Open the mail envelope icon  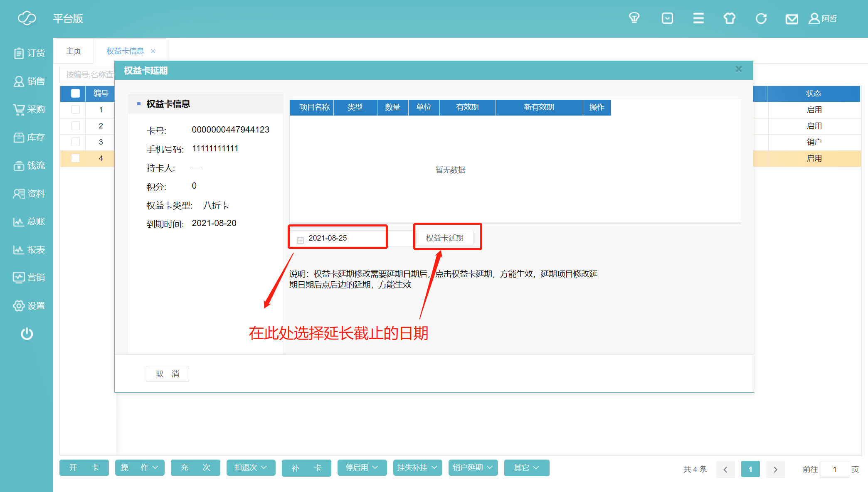click(x=792, y=19)
